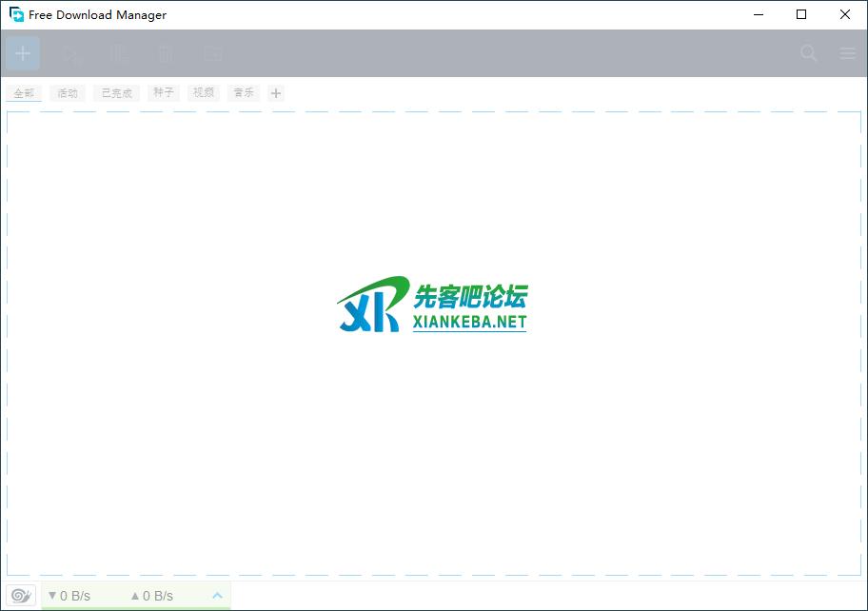Switch to the 音乐 filter tab
868x611 pixels.
[x=244, y=93]
